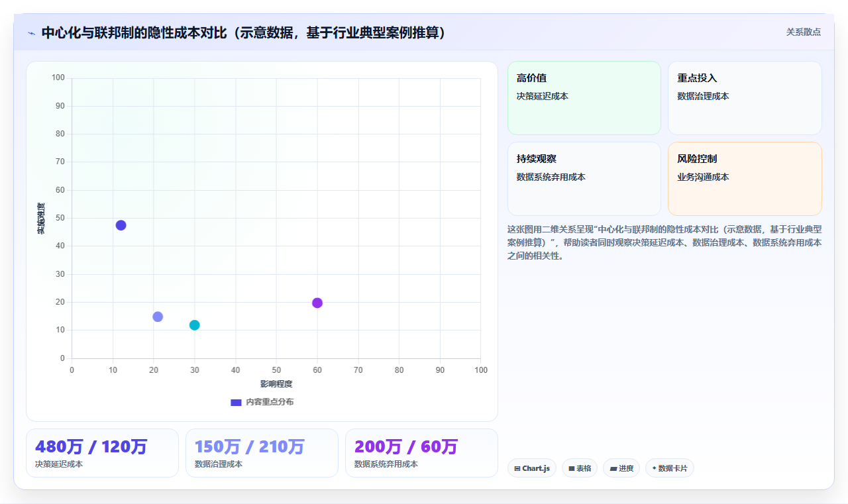The width and height of the screenshot is (848, 504).
Task: Open the 重点投入 quadrant card
Action: point(745,98)
